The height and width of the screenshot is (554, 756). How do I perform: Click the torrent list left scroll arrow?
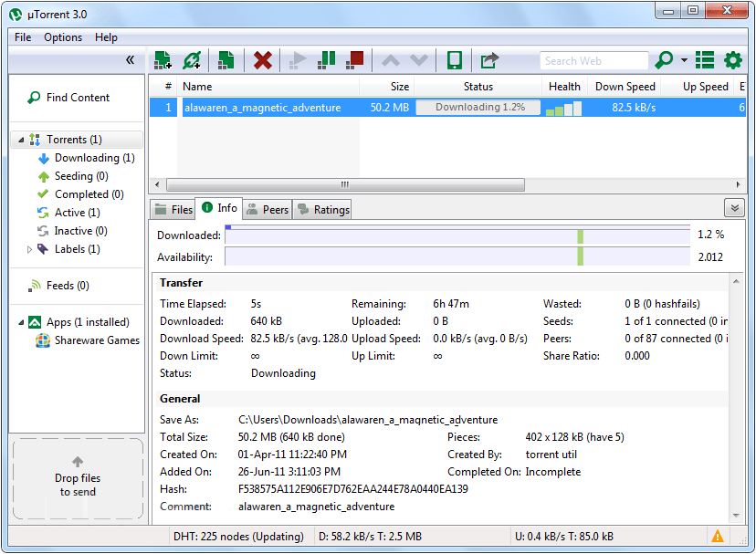157,184
